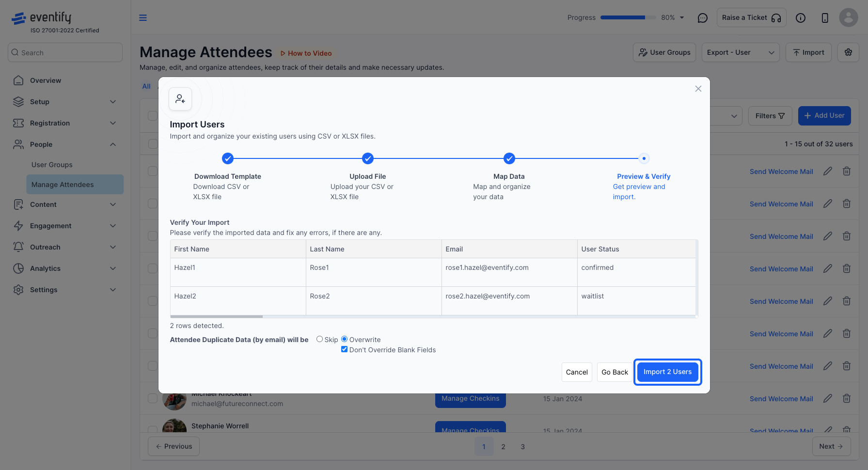Go to page 2
The image size is (868, 470).
[x=503, y=447]
